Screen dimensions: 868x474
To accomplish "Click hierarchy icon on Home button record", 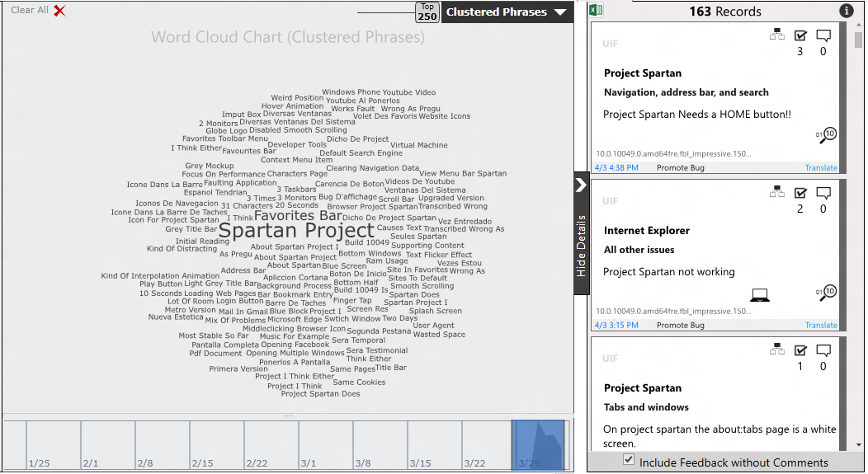I will click(x=776, y=35).
